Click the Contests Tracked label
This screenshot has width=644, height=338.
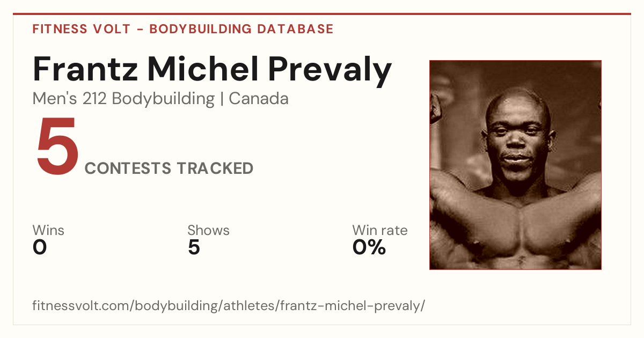click(x=169, y=168)
